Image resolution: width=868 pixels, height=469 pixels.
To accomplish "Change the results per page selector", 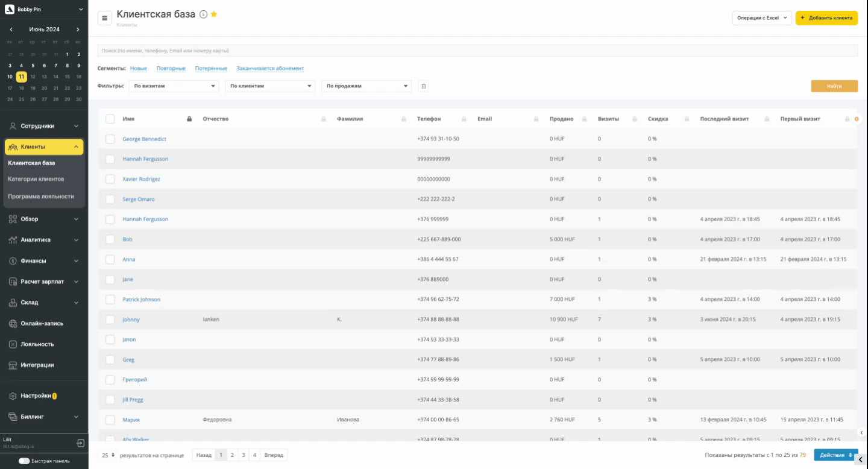I will click(108, 455).
